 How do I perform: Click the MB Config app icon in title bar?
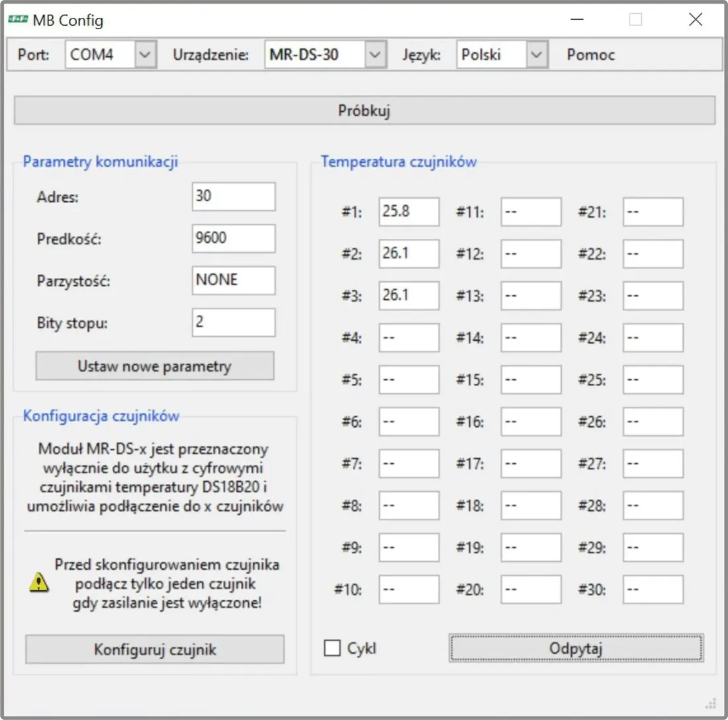click(18, 19)
